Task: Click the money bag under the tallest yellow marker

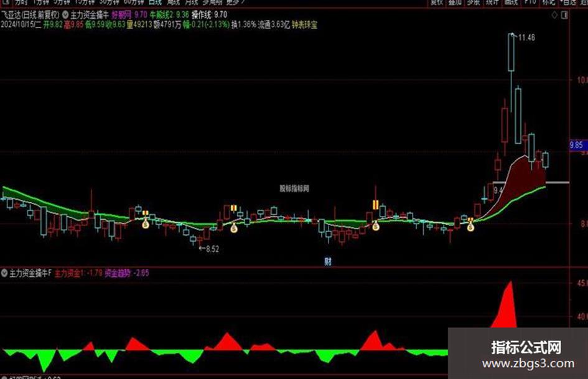Action: pyautogui.click(x=375, y=225)
